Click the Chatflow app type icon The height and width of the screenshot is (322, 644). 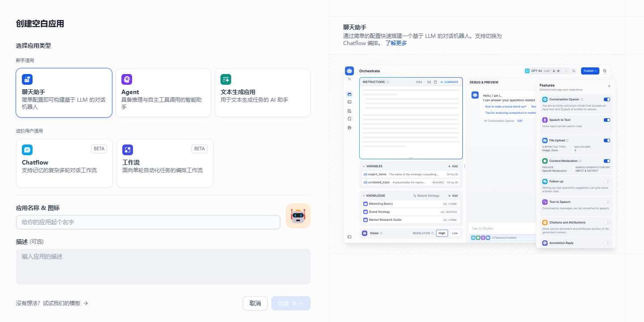27,149
